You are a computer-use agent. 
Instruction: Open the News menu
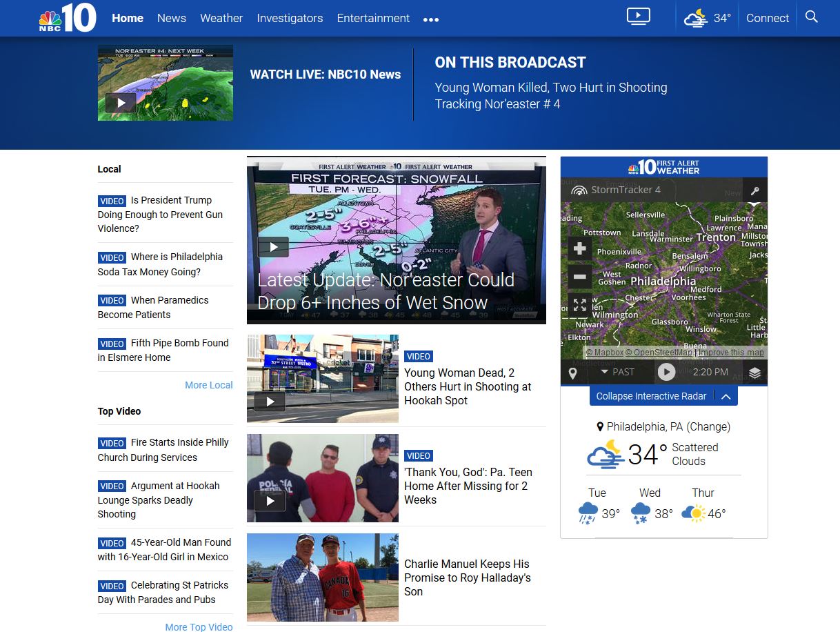coord(172,18)
